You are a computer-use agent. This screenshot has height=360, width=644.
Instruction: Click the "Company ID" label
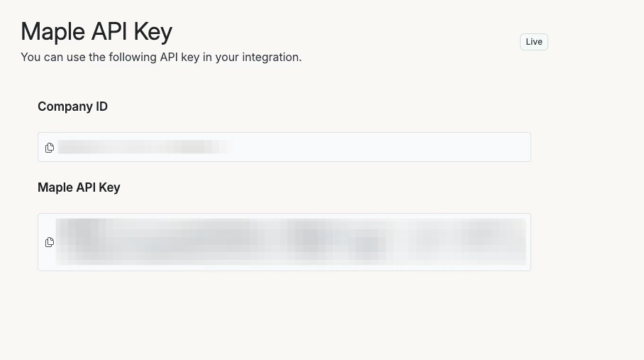[72, 107]
